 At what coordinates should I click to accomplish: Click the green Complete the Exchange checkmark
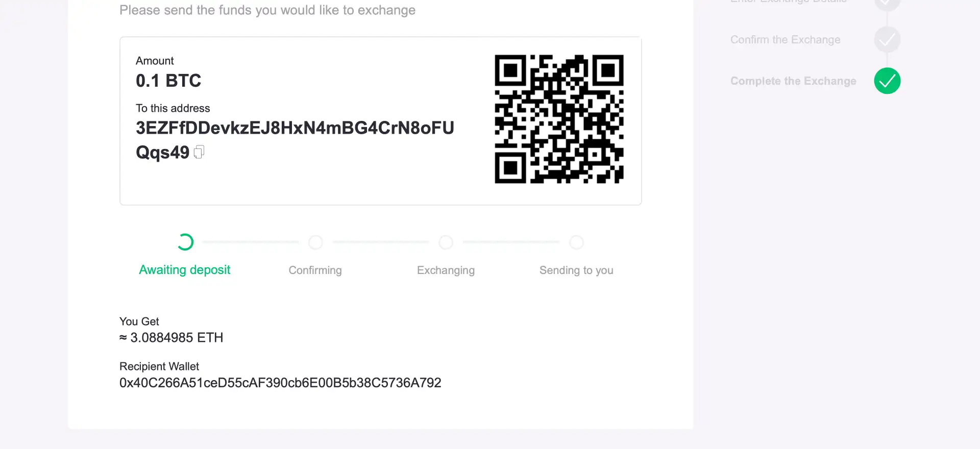click(887, 81)
